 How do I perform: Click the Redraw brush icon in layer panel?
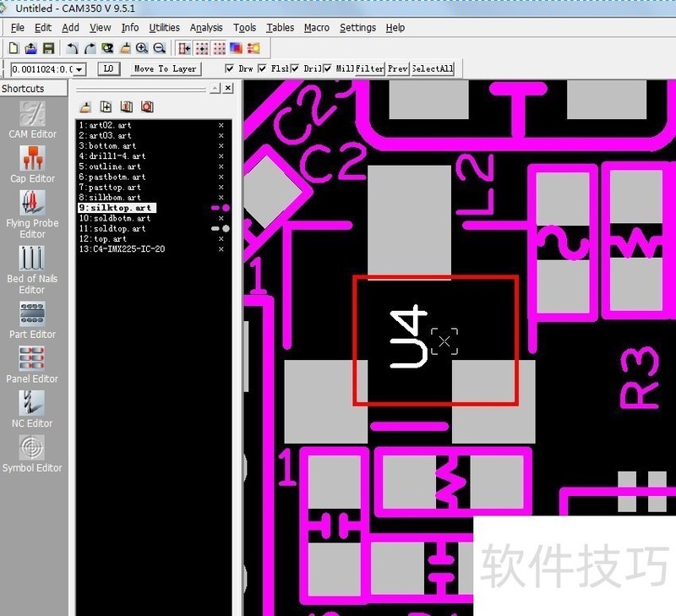(86, 107)
